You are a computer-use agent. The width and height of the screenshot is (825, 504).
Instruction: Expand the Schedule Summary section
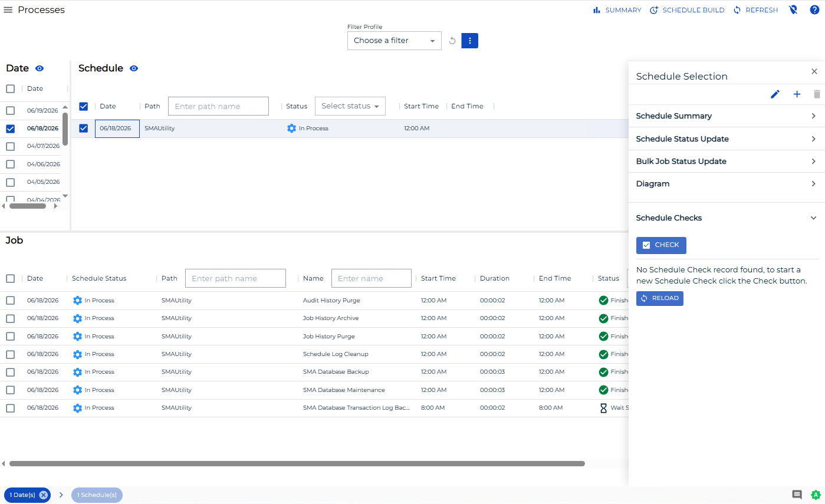[725, 116]
